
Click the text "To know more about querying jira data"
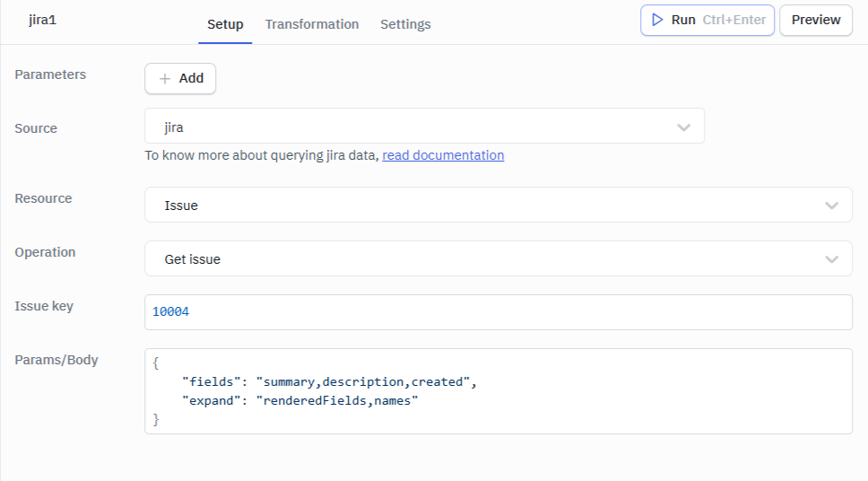pyautogui.click(x=261, y=155)
